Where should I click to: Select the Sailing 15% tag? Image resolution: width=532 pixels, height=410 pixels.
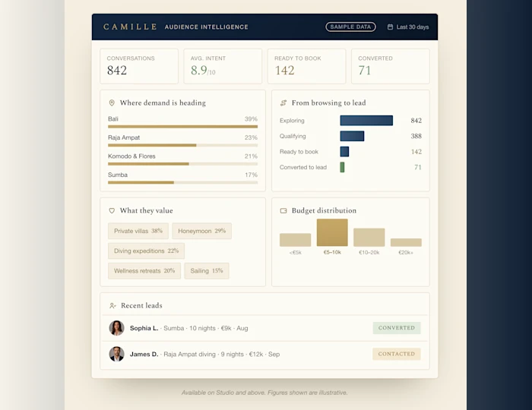coord(207,271)
